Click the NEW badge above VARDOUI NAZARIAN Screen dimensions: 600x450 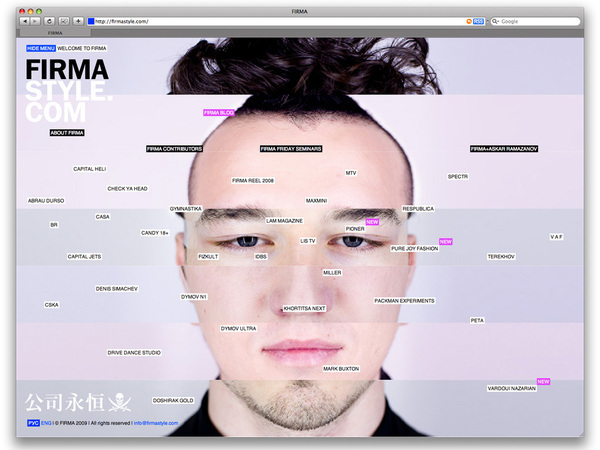[x=543, y=382]
